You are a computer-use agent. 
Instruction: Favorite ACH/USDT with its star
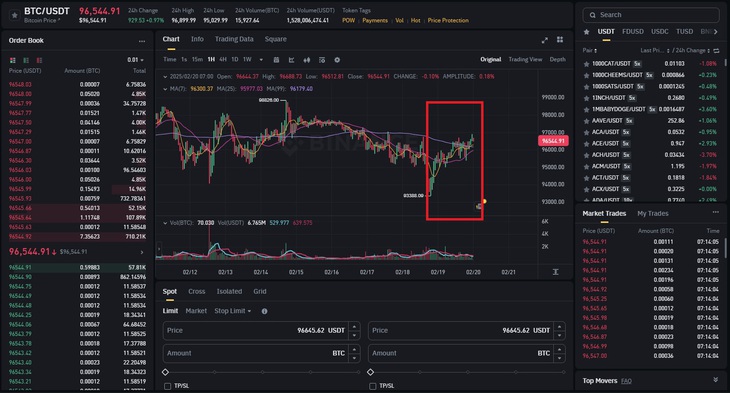click(x=587, y=155)
